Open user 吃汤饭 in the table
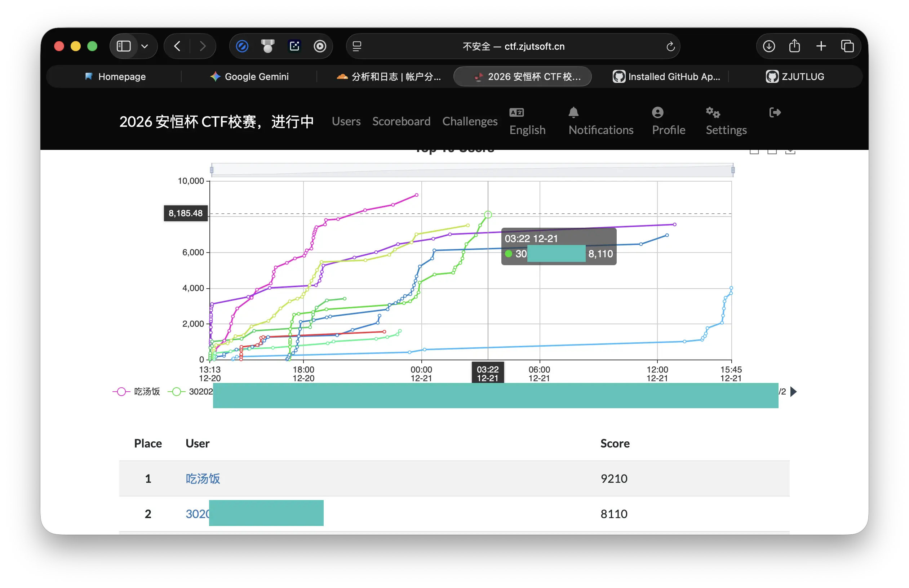 click(x=203, y=479)
